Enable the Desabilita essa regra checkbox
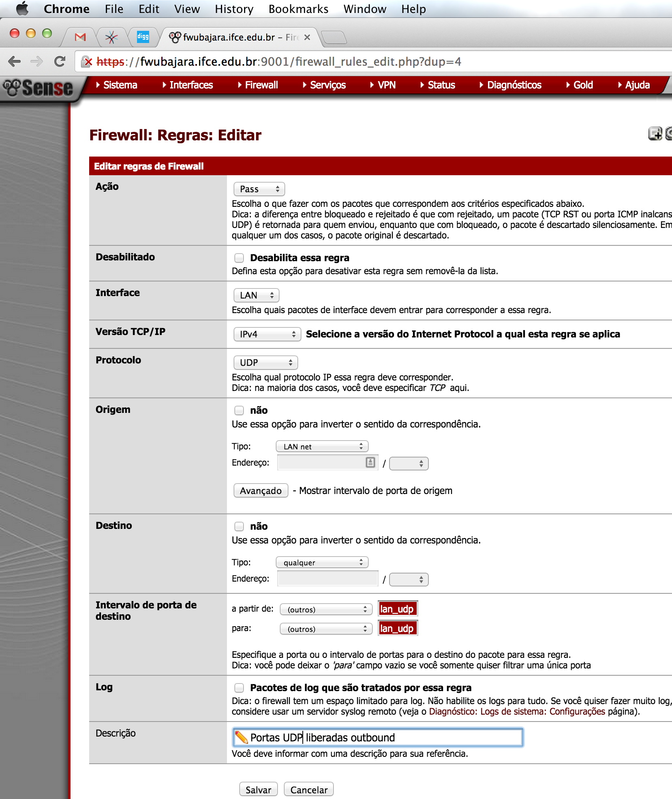Image resolution: width=672 pixels, height=799 pixels. [239, 258]
